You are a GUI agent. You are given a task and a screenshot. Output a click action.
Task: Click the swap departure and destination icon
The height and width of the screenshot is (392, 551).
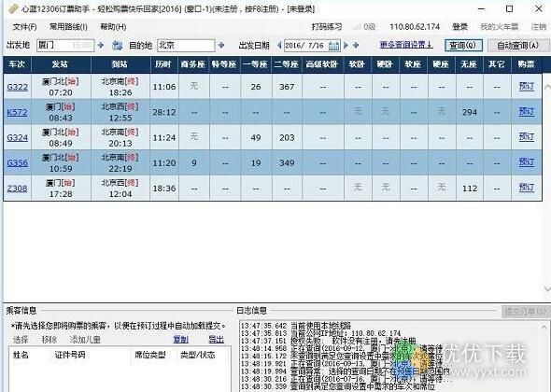coord(117,46)
